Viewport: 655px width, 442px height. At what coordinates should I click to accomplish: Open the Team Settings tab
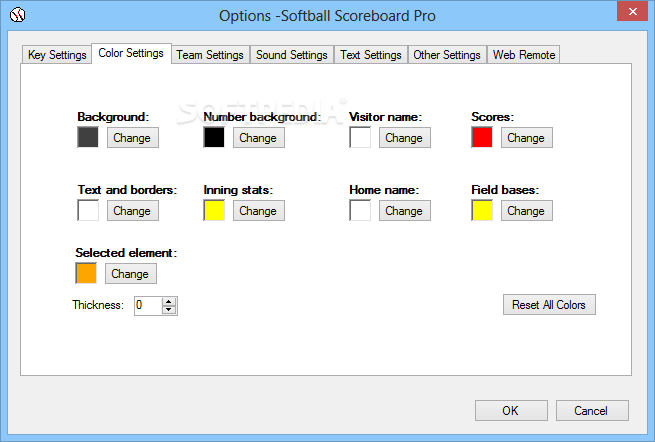point(210,55)
